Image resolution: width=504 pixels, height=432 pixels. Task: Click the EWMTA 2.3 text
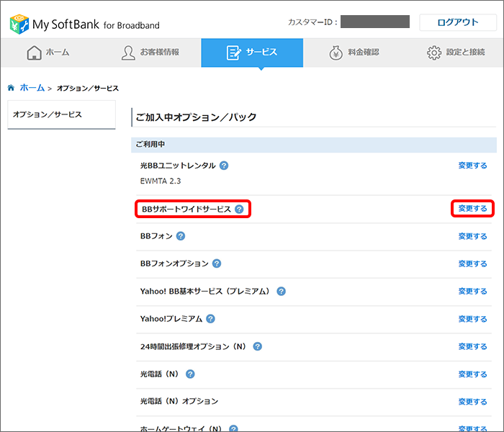coord(161,181)
